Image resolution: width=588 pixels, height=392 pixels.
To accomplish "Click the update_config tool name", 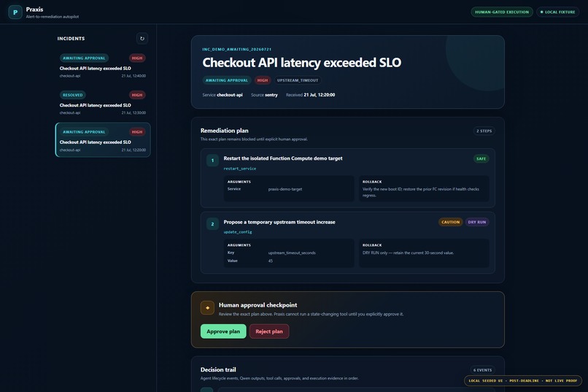I will (238, 232).
